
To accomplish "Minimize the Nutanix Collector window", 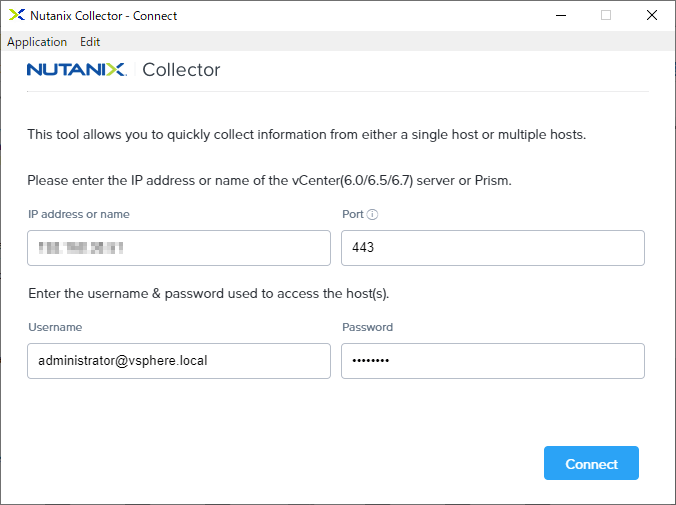I will pos(559,15).
